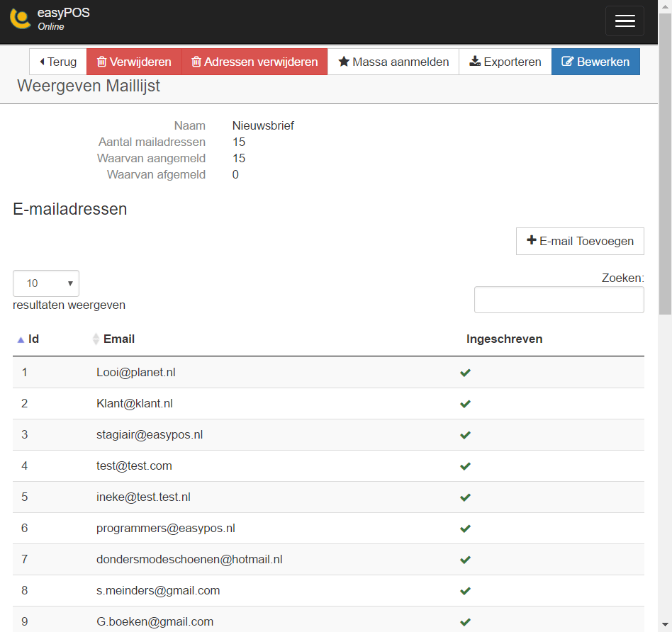Select the row test@test.com
The height and width of the screenshot is (632, 672).
click(x=328, y=465)
